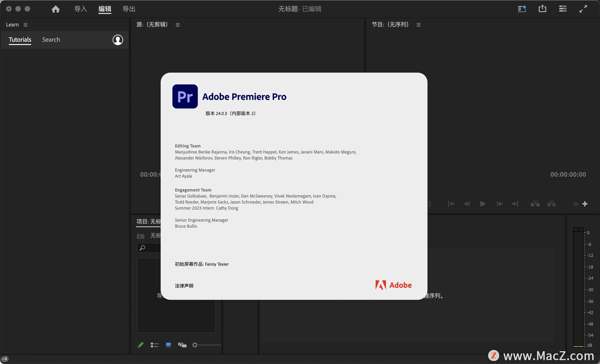This screenshot has width=600, height=364.
Task: Select the Tutorials tab in Learn
Action: pyautogui.click(x=20, y=40)
